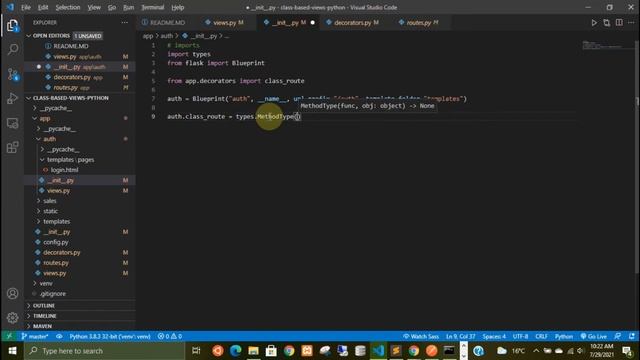Change Spaces: 4 indentation setting
Image resolution: width=640 pixels, height=360 pixels.
[x=494, y=336]
